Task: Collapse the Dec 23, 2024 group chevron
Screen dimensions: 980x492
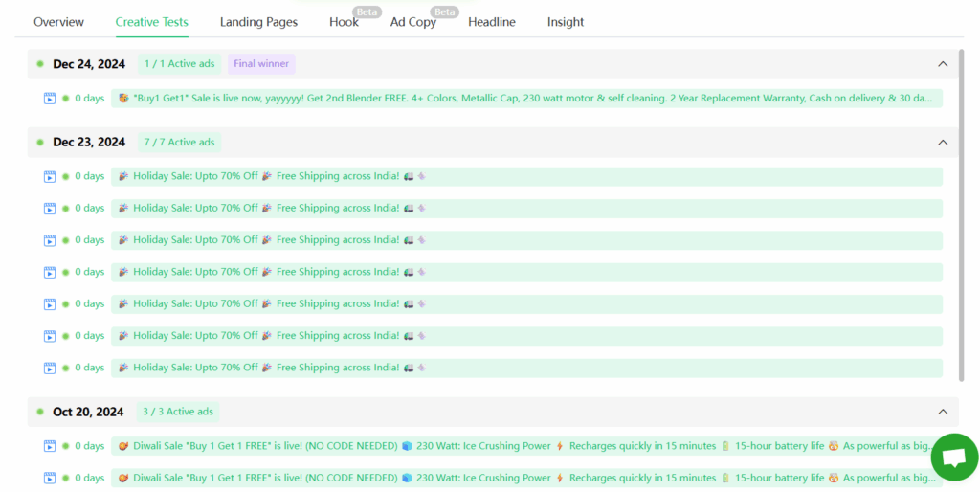Action: [x=943, y=142]
